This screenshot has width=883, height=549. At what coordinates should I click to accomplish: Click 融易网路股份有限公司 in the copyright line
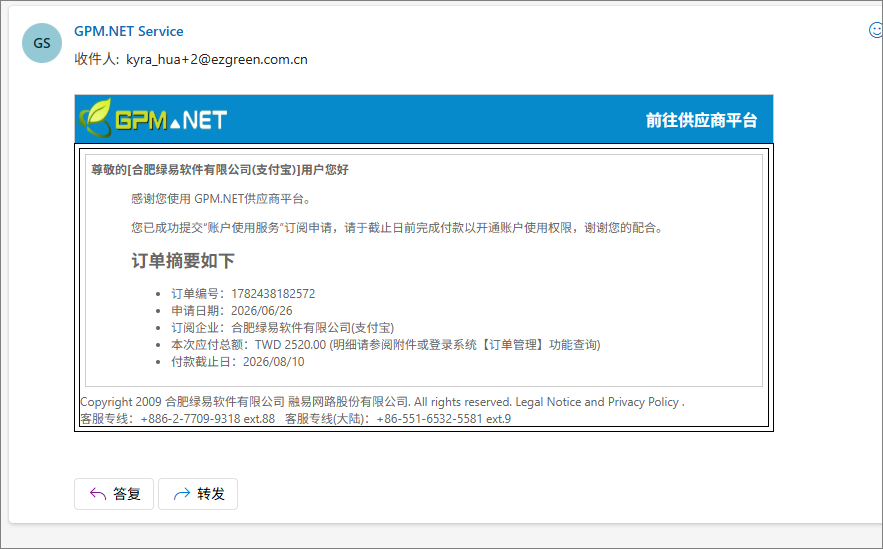tap(348, 402)
